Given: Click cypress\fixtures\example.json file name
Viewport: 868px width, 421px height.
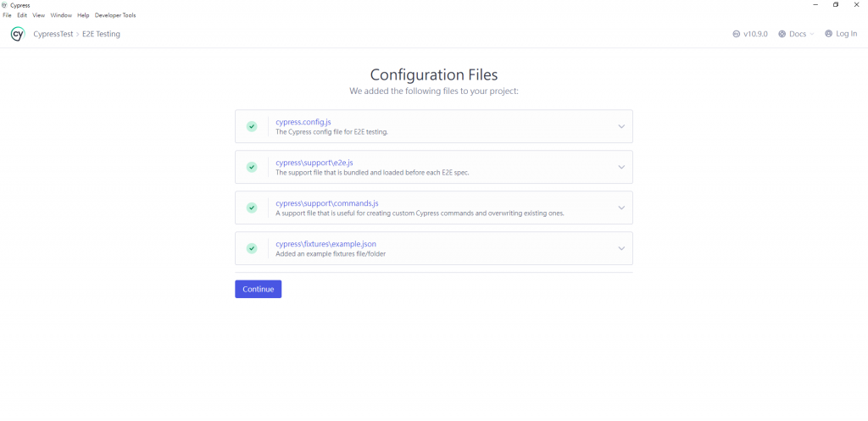Looking at the screenshot, I should coord(326,244).
